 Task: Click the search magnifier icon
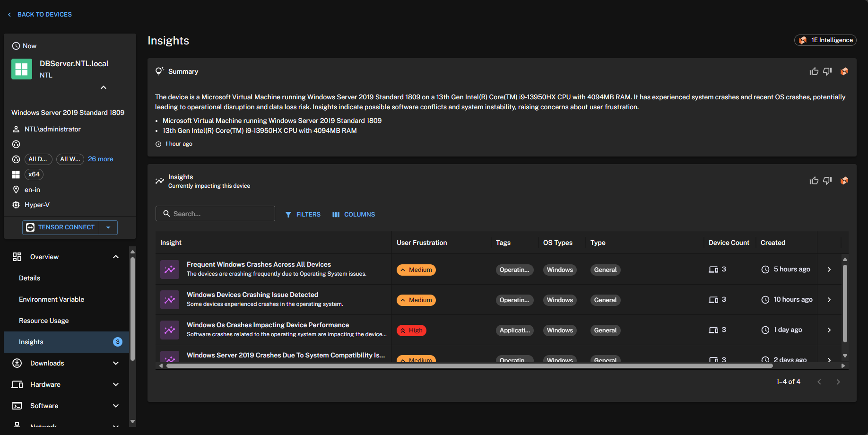pos(166,214)
